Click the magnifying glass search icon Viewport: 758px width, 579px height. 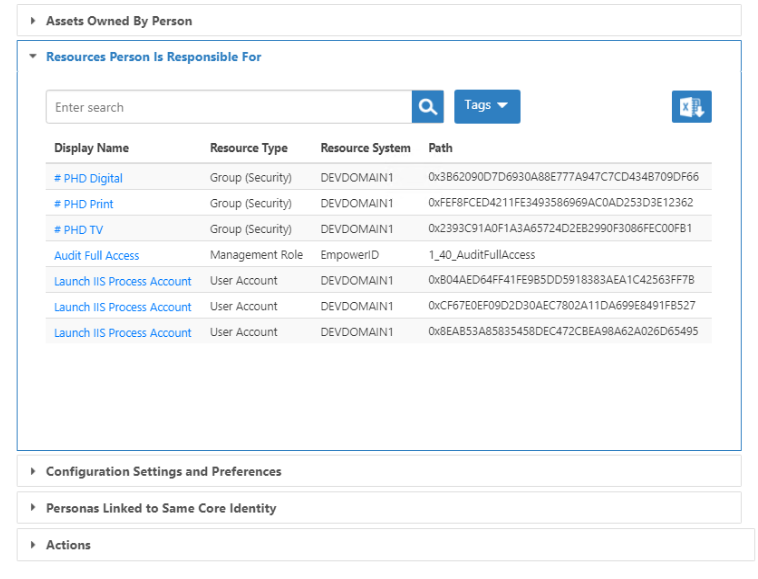point(427,107)
